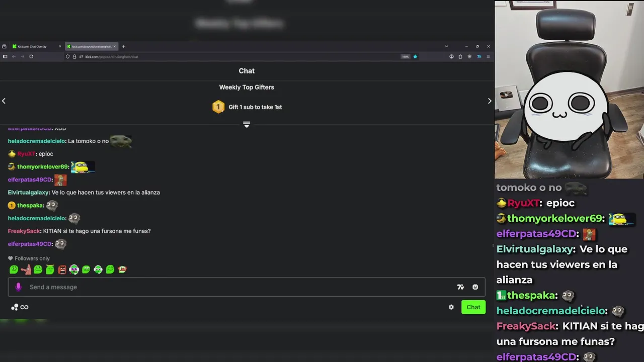Click the Followers only label

[x=32, y=258]
